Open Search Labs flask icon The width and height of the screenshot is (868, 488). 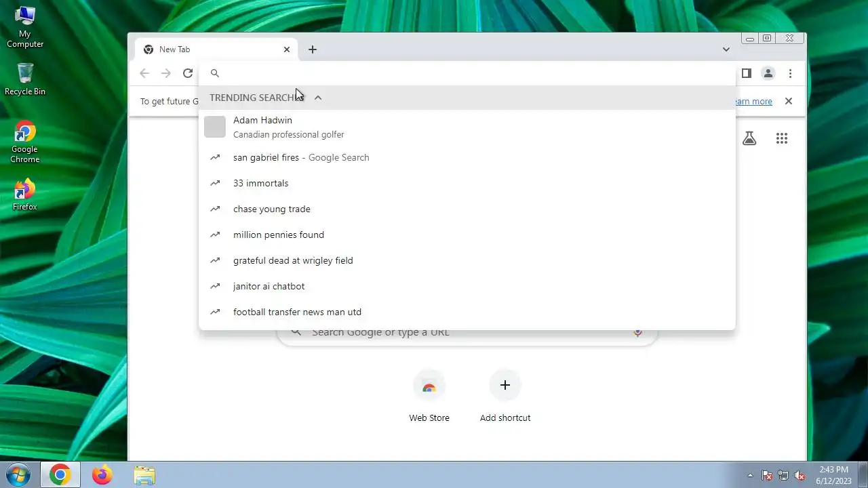749,138
